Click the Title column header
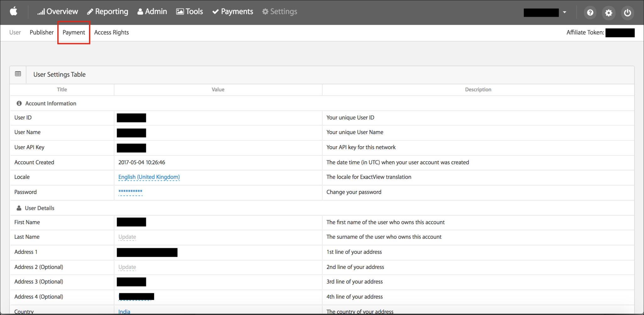 [x=62, y=89]
